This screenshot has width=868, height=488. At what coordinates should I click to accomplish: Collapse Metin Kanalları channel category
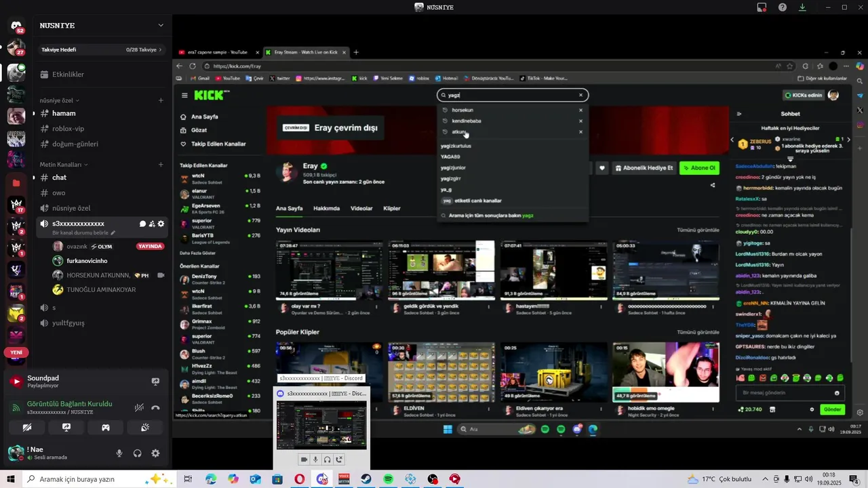point(64,165)
